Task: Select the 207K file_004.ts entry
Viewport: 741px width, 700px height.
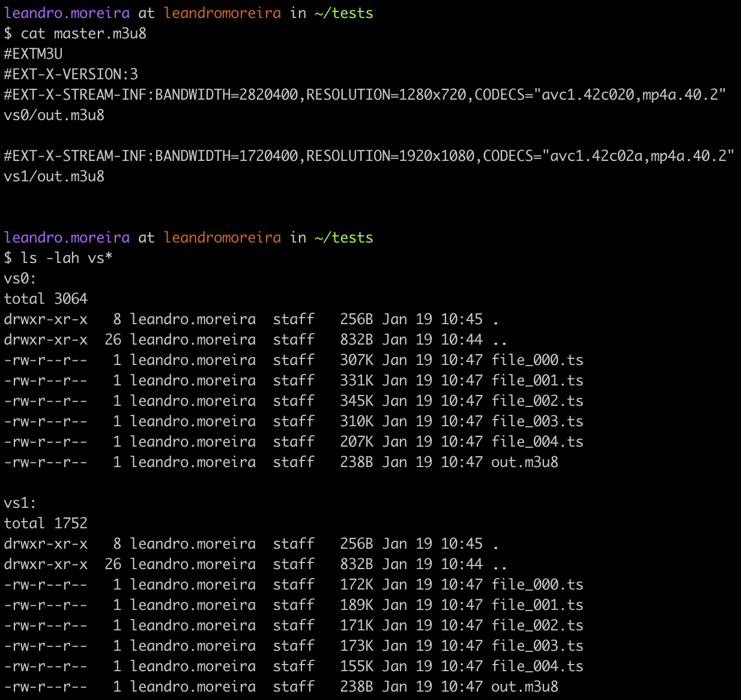Action: [x=537, y=442]
